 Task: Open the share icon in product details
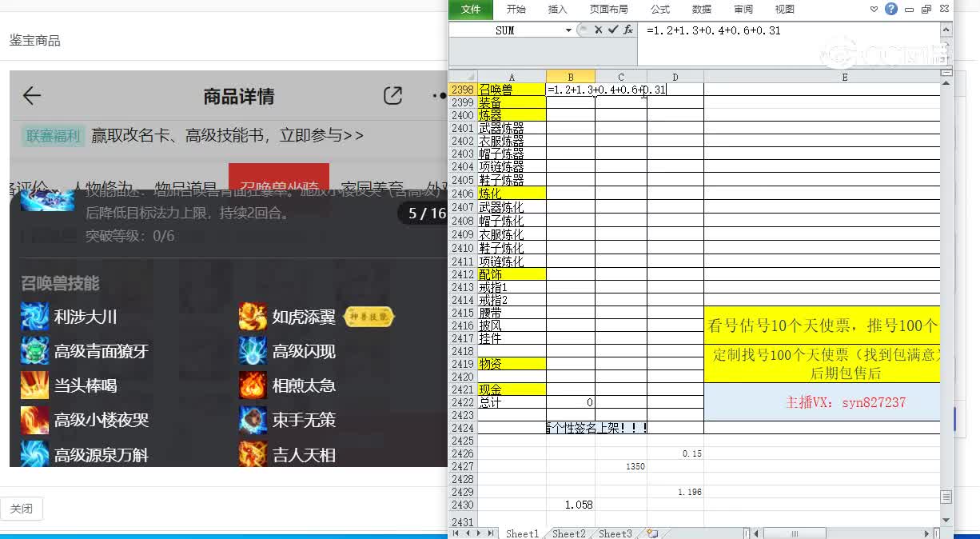point(392,96)
